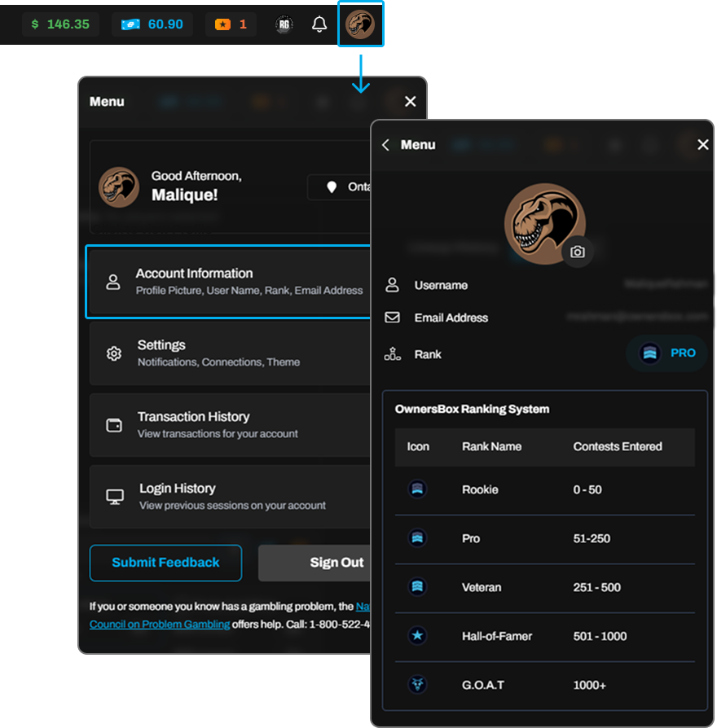Screen dimensions: 717x728
Task: Click the dollar balance 146.35
Action: 60,24
